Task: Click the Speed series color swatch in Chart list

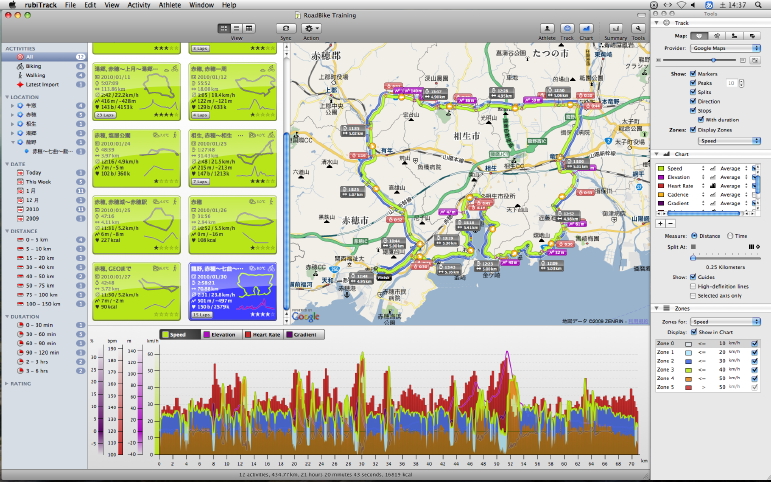Action: tap(661, 168)
